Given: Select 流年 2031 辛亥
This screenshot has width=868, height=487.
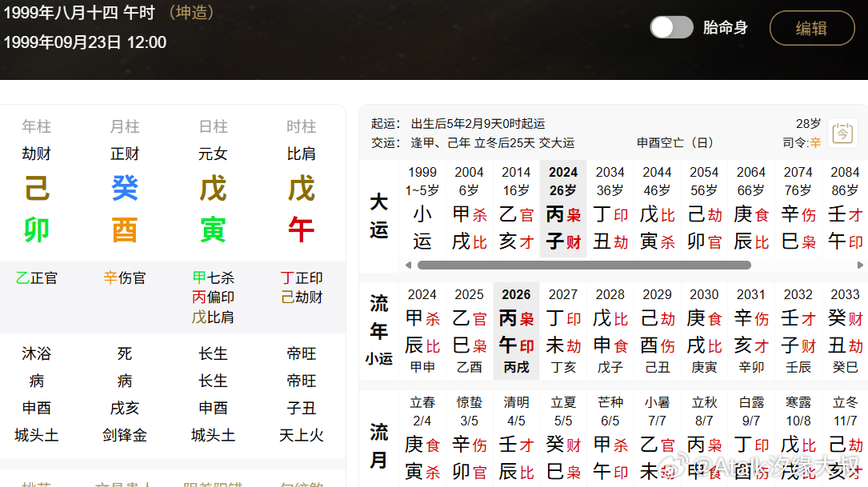Looking at the screenshot, I should 751,331.
